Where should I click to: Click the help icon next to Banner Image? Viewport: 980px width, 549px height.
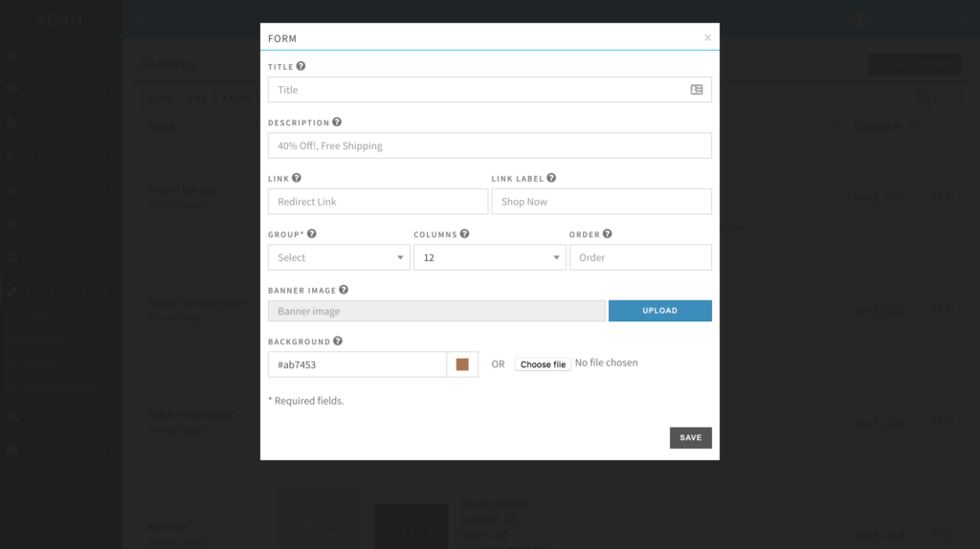(344, 290)
